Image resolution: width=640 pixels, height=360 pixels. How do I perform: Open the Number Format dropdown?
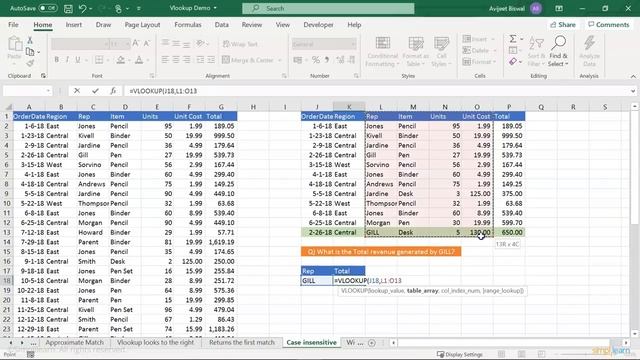pyautogui.click(x=353, y=44)
